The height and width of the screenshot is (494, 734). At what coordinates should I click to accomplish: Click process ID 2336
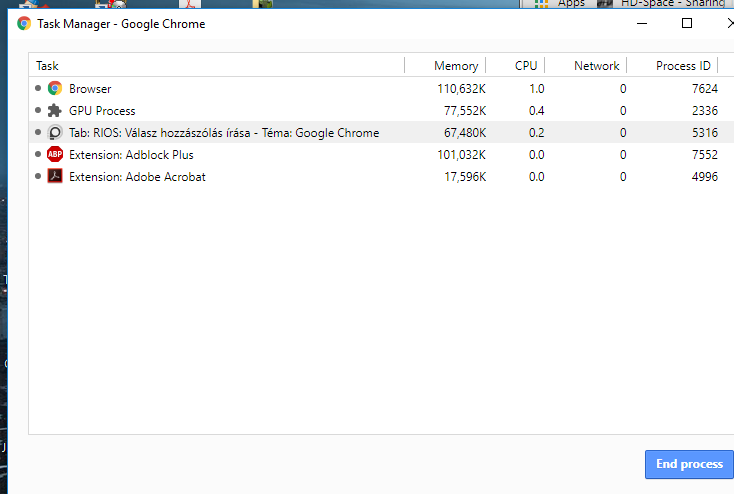(x=705, y=111)
